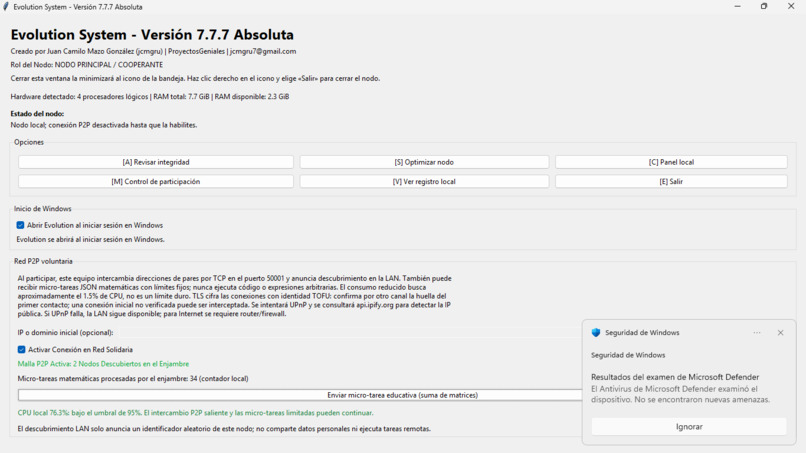Click the El descubrimiento LAN solo anuncia text
806x453 pixels.
click(x=224, y=429)
